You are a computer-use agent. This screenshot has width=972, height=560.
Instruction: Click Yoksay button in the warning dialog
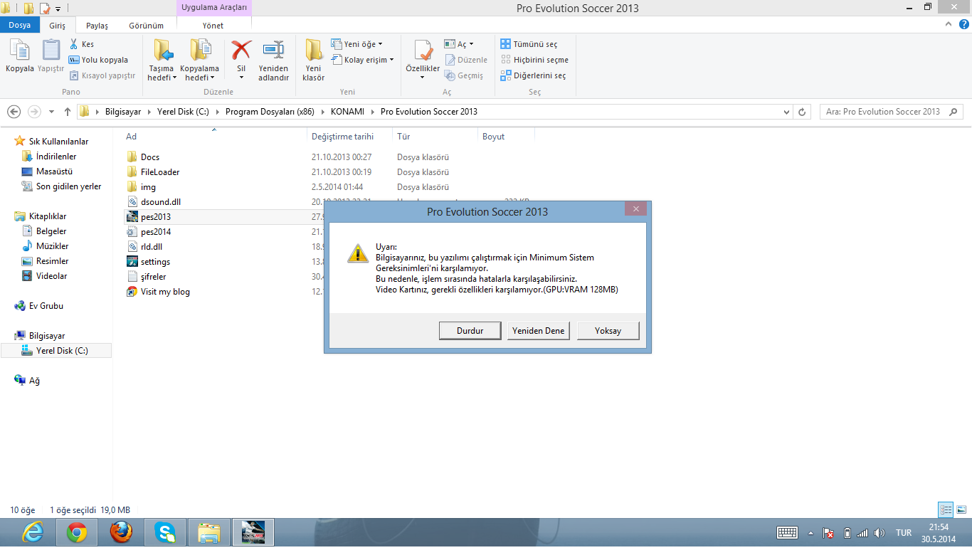click(x=608, y=331)
